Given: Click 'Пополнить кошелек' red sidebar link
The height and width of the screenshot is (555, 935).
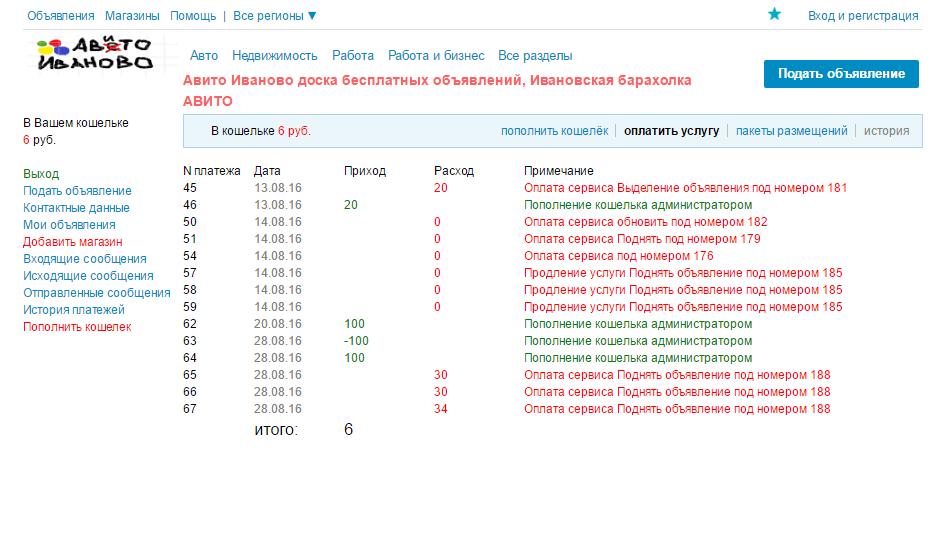Looking at the screenshot, I should pyautogui.click(x=77, y=327).
